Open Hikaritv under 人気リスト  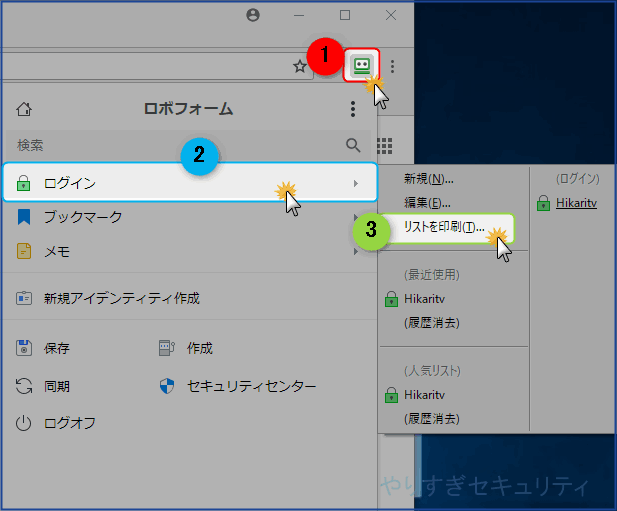[x=424, y=395]
